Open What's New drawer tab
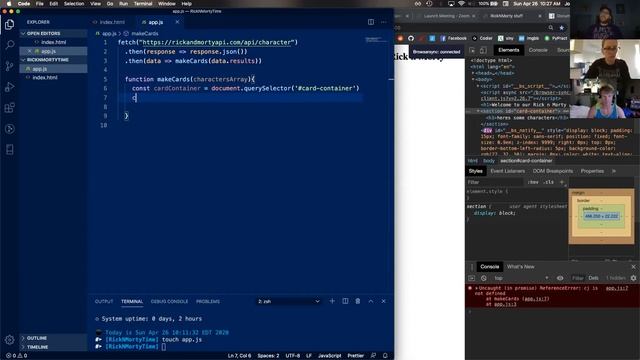The width and height of the screenshot is (640, 360). coord(520,267)
